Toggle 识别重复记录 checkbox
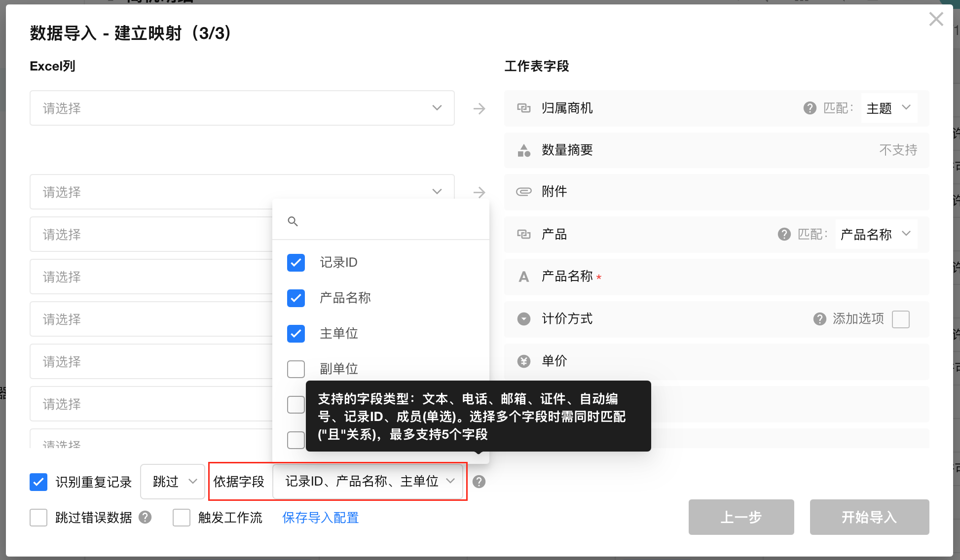The width and height of the screenshot is (960, 560). 38,482
